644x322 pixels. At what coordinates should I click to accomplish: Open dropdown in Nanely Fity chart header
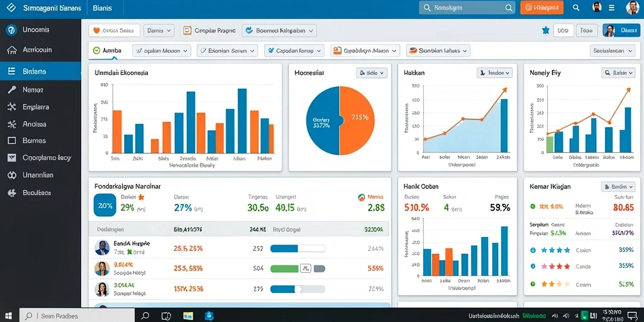coord(618,73)
